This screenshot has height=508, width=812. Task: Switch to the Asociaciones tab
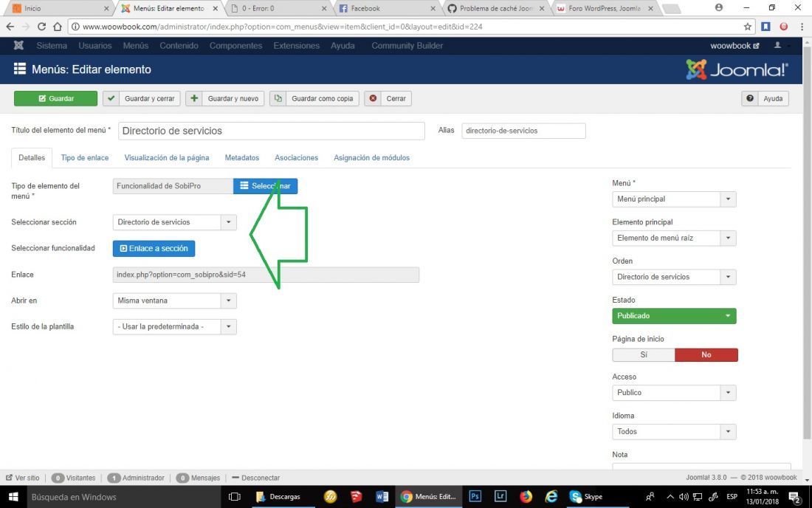coord(296,157)
